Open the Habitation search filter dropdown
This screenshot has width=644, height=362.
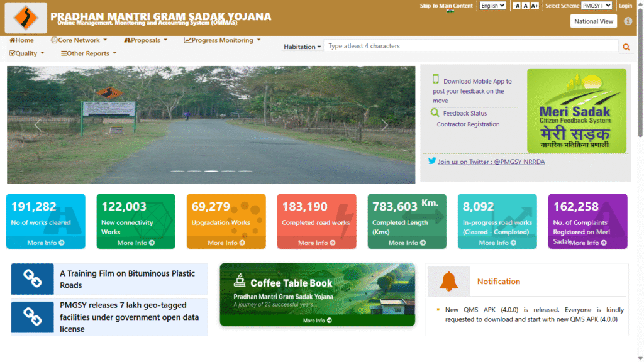(x=301, y=46)
